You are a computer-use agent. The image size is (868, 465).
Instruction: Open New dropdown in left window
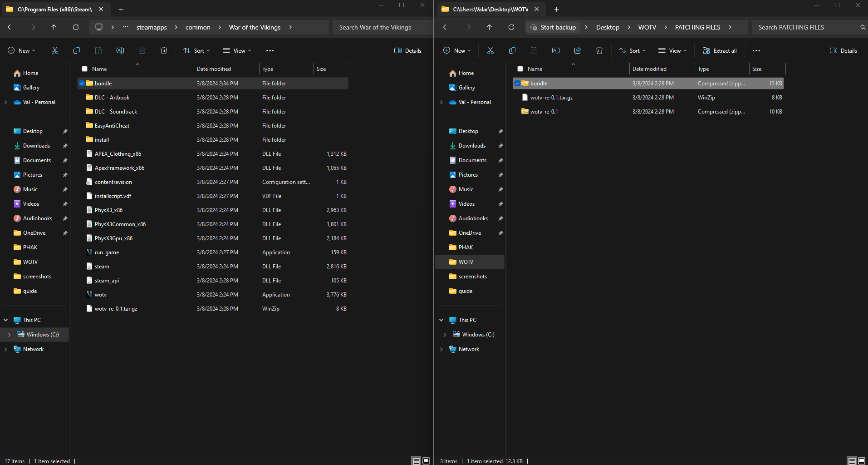click(21, 51)
